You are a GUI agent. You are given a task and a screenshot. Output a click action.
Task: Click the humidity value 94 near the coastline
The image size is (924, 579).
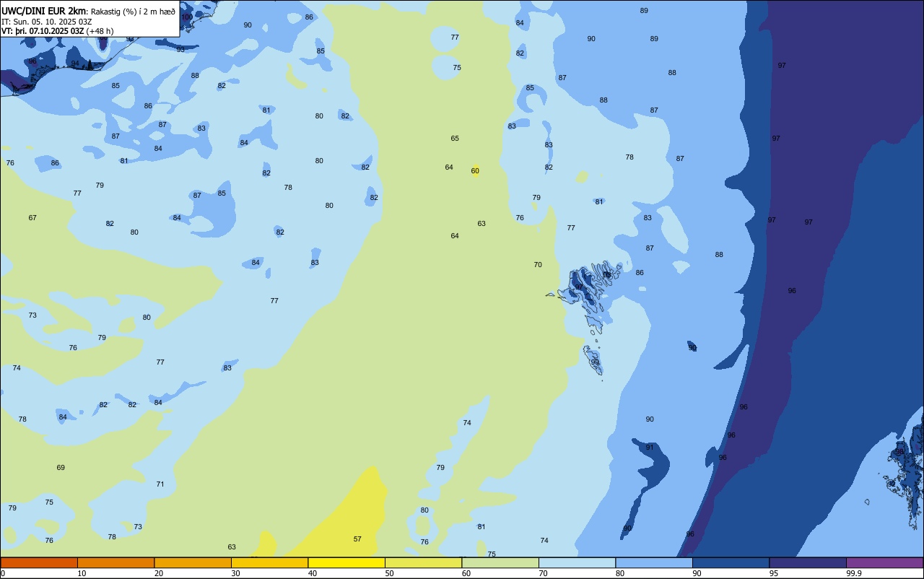(x=75, y=63)
